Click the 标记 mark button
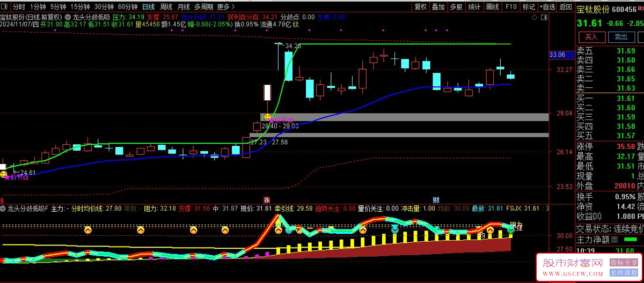The height and width of the screenshot is (283, 644). 529,7
